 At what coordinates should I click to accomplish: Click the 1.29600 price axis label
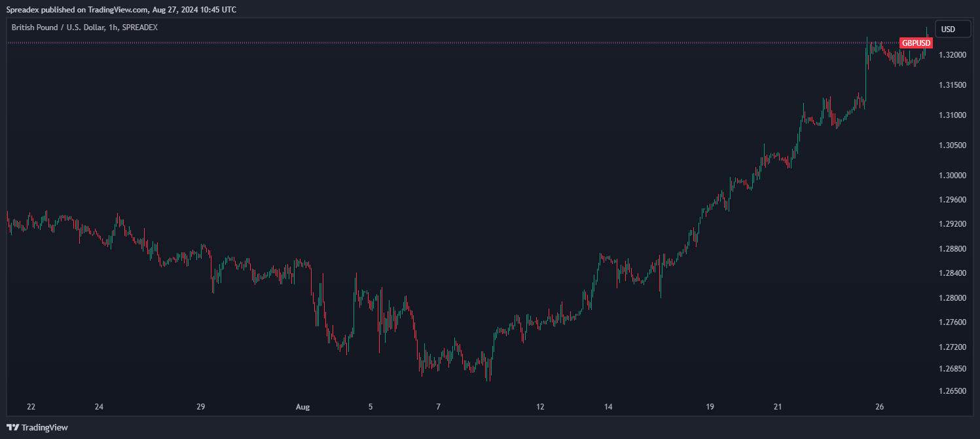[x=951, y=200]
